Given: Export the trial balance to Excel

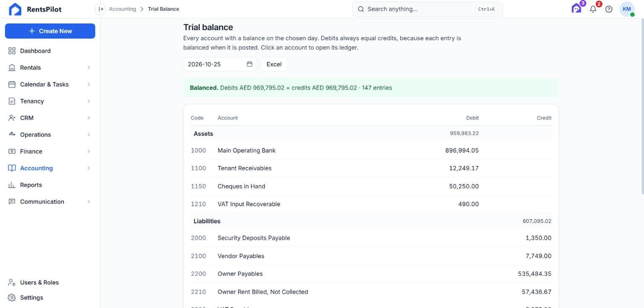Looking at the screenshot, I should (274, 64).
